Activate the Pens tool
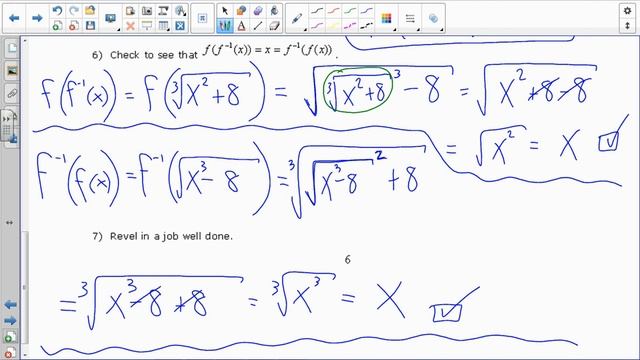Image resolution: width=640 pixels, height=360 pixels. pos(224,26)
